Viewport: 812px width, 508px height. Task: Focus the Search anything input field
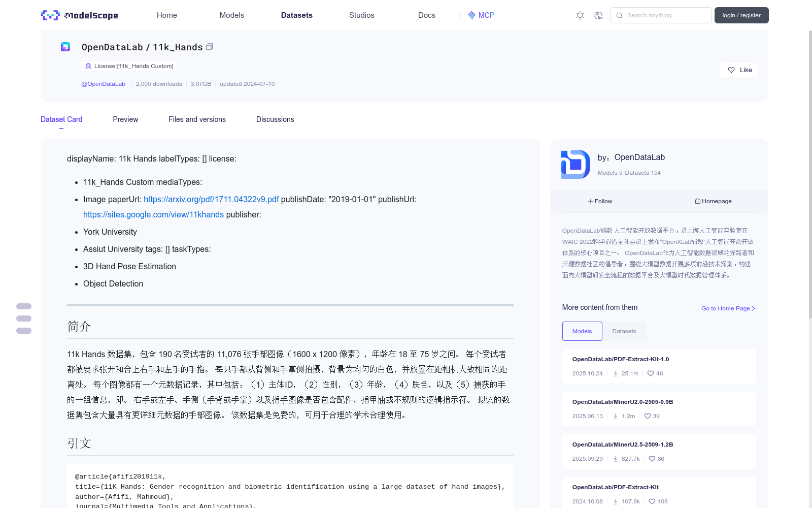tap(661, 15)
